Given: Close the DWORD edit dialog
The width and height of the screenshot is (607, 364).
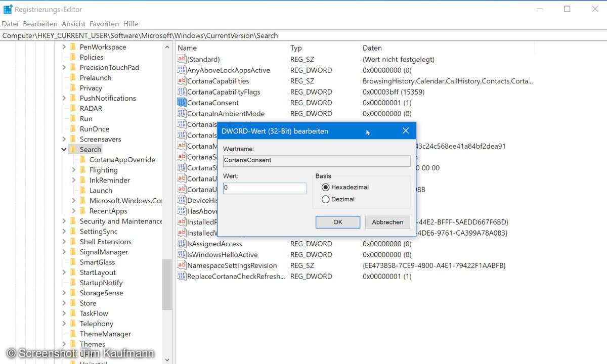Looking at the screenshot, I should click(x=406, y=131).
